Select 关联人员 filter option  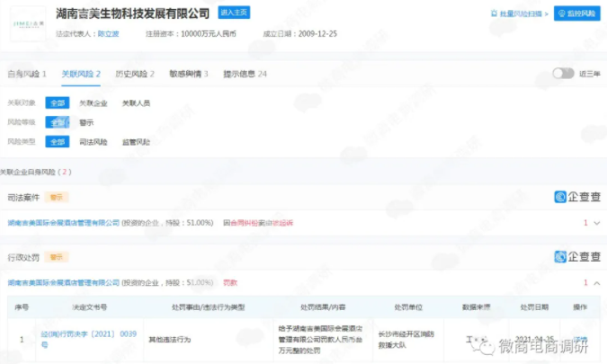tap(136, 103)
